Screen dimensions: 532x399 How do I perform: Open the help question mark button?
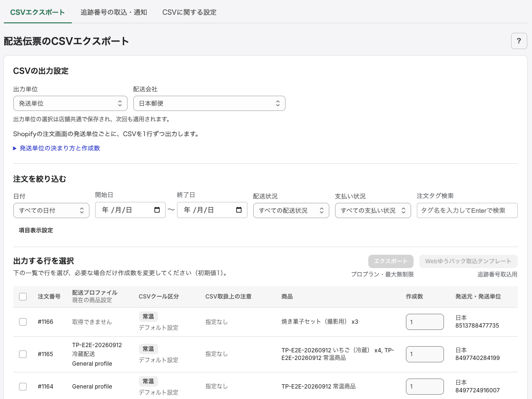(x=519, y=41)
